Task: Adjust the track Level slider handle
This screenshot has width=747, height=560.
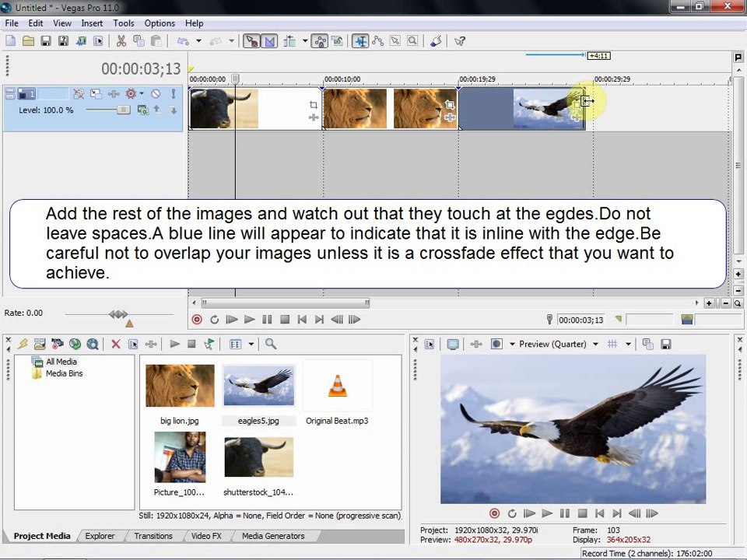Action: point(123,110)
